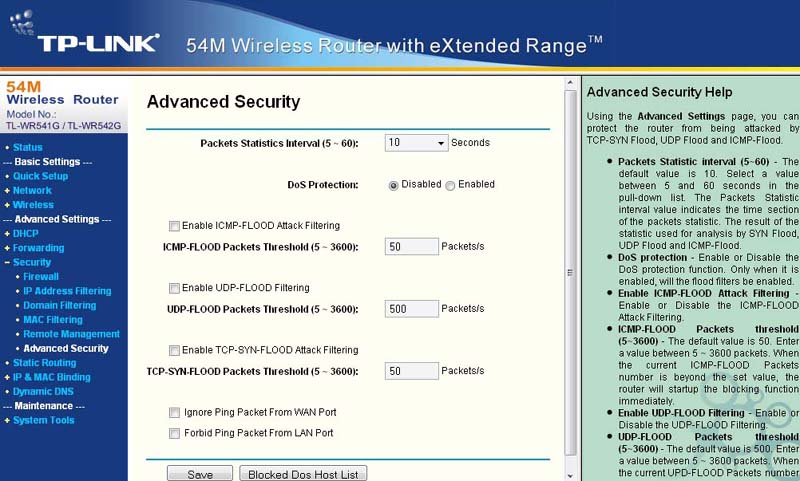The width and height of the screenshot is (800, 481).
Task: Open MAC Filtering settings
Action: (x=53, y=319)
